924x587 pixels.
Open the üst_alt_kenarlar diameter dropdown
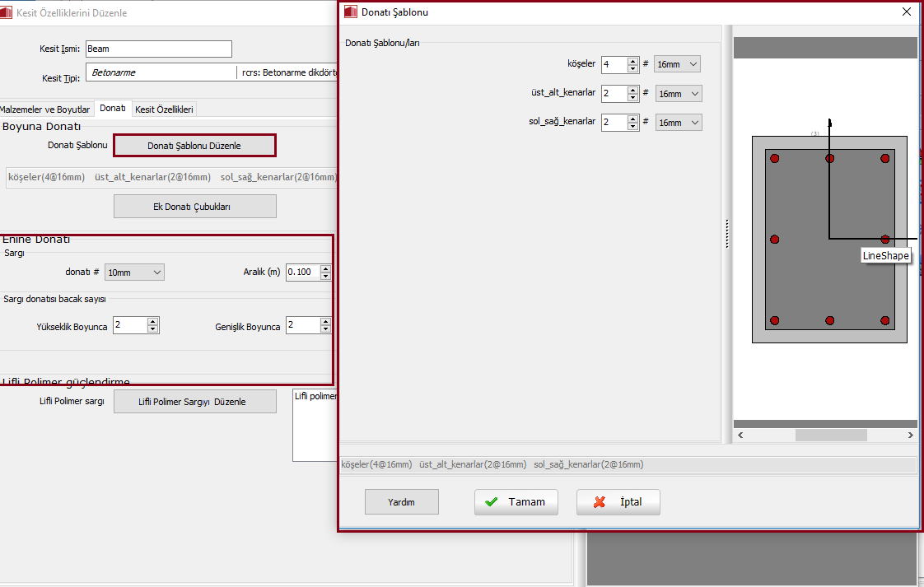click(x=679, y=94)
